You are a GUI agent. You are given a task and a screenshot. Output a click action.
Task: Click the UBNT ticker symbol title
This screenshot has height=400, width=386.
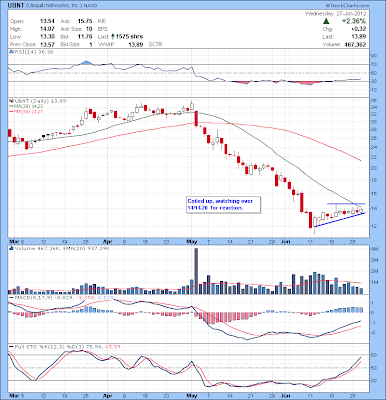pos(16,6)
